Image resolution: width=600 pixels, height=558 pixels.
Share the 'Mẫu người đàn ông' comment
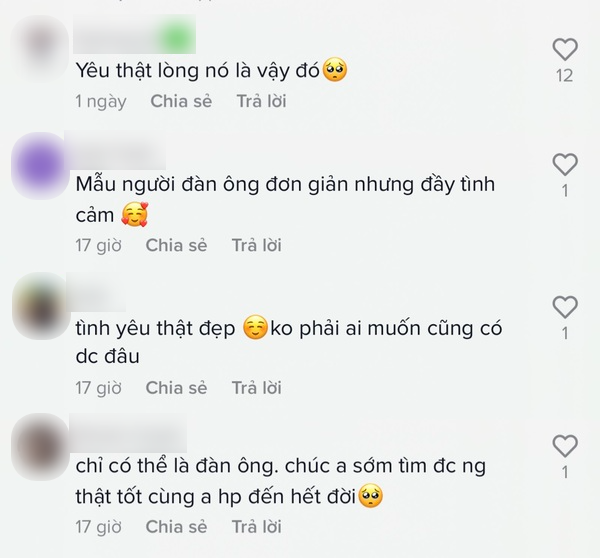click(176, 245)
